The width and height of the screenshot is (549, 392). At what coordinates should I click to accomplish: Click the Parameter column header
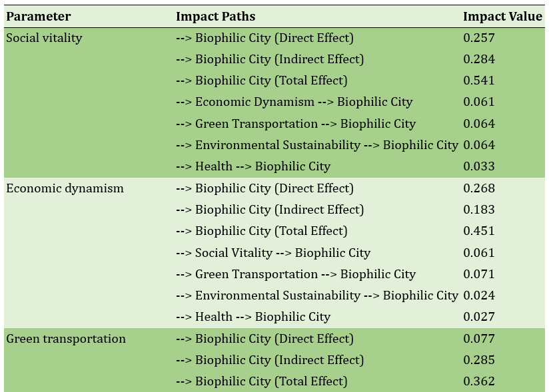coord(39,17)
